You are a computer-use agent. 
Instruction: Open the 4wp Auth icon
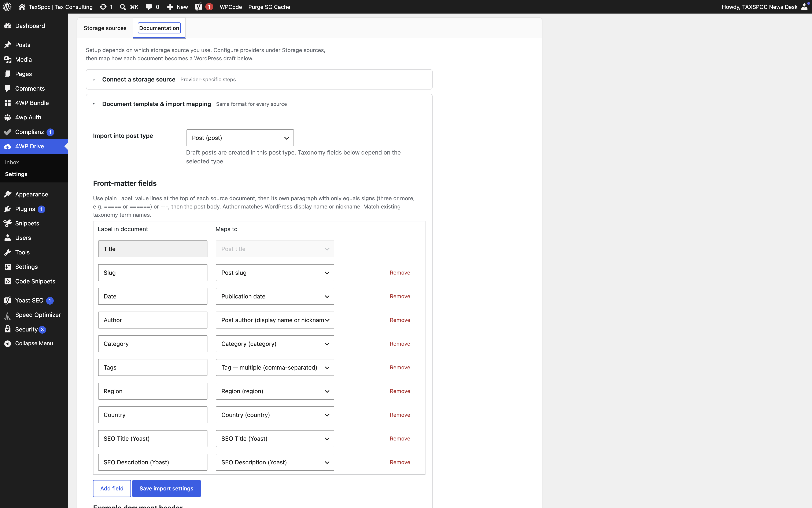[8, 117]
